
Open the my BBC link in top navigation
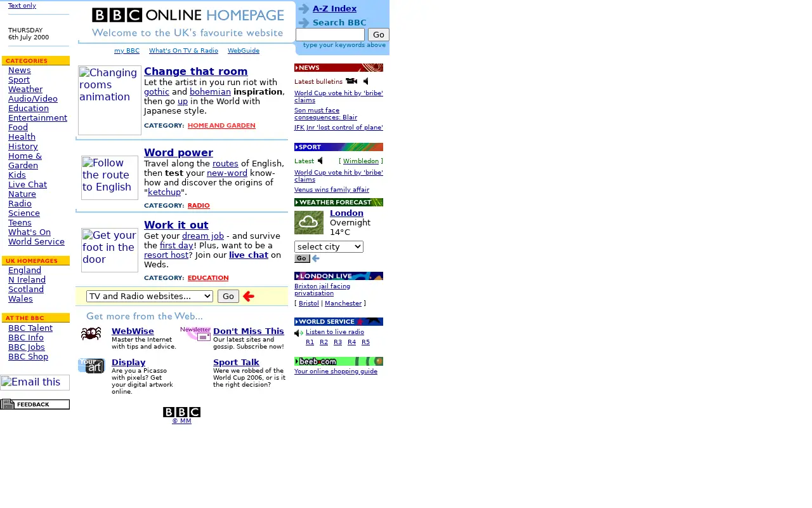[127, 51]
